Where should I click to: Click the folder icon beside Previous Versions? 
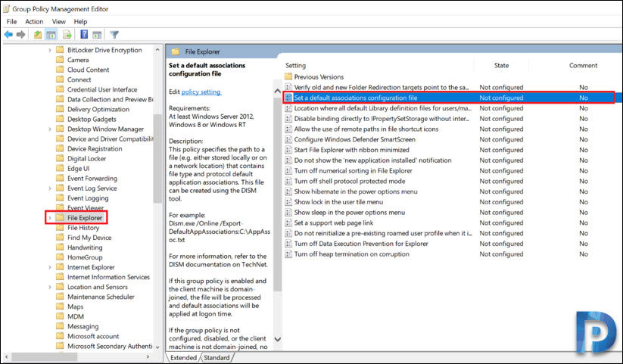[x=288, y=76]
